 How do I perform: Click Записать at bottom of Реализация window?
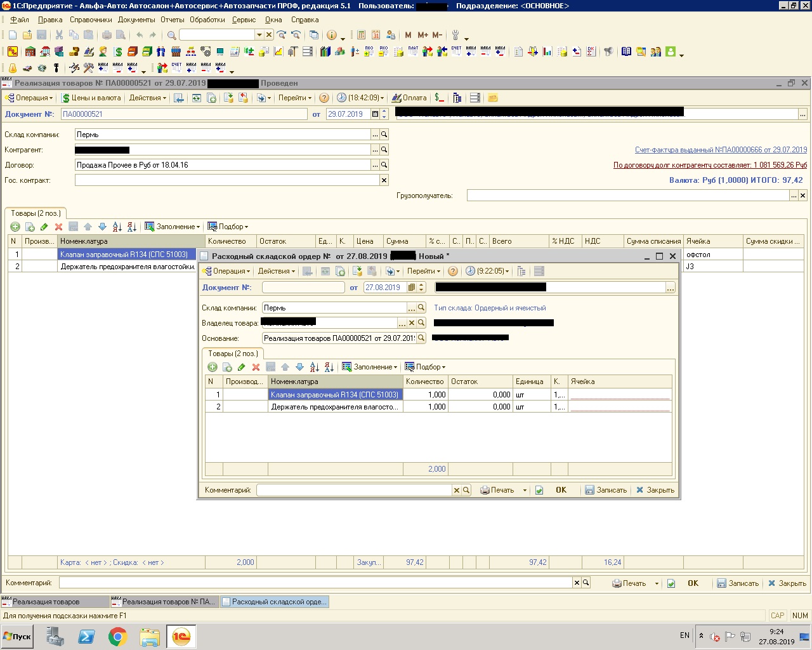tap(738, 583)
